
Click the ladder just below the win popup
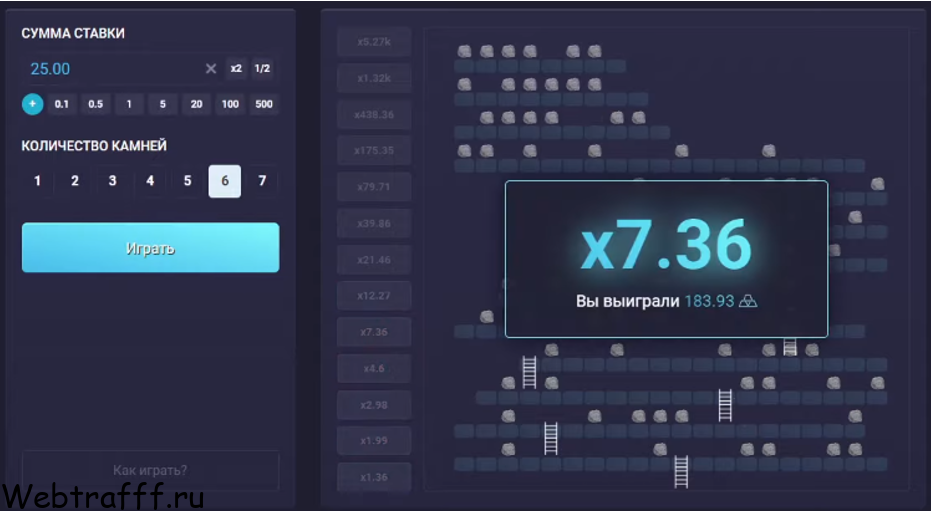(790, 347)
